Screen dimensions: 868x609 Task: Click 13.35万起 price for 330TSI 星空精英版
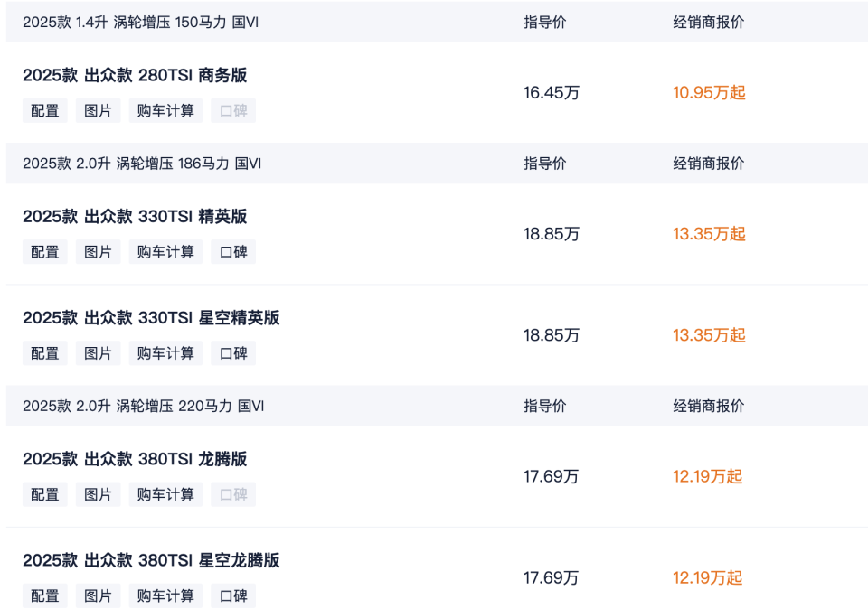(709, 335)
